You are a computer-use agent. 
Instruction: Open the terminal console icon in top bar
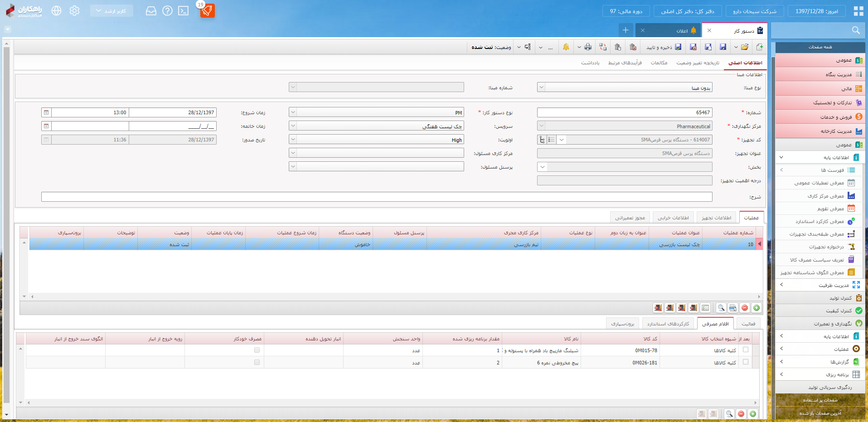tap(184, 11)
